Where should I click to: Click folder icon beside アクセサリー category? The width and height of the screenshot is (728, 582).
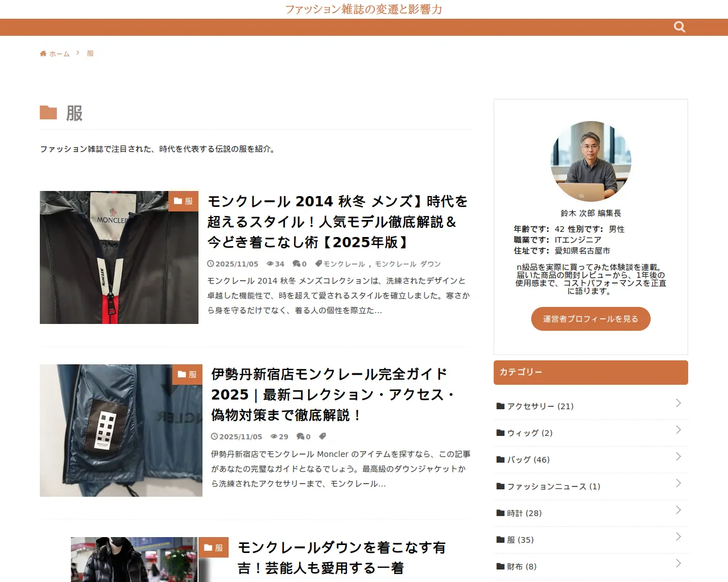pyautogui.click(x=500, y=406)
